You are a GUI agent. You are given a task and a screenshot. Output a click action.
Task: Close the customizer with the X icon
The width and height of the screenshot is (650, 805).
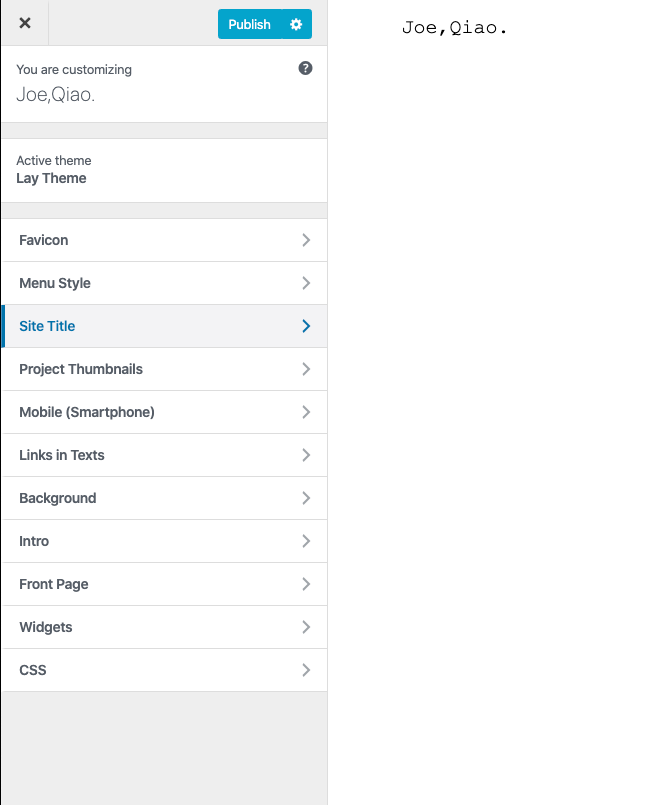tap(25, 23)
